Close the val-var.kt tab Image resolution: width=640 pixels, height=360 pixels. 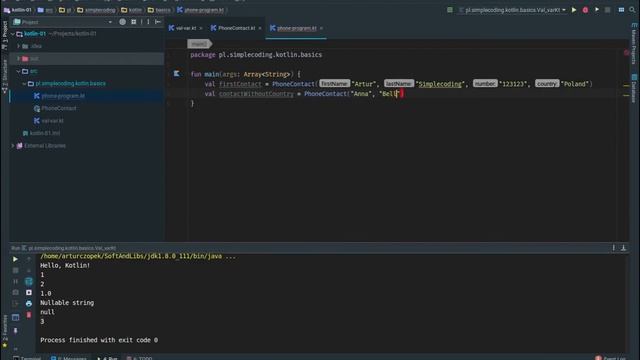point(201,28)
